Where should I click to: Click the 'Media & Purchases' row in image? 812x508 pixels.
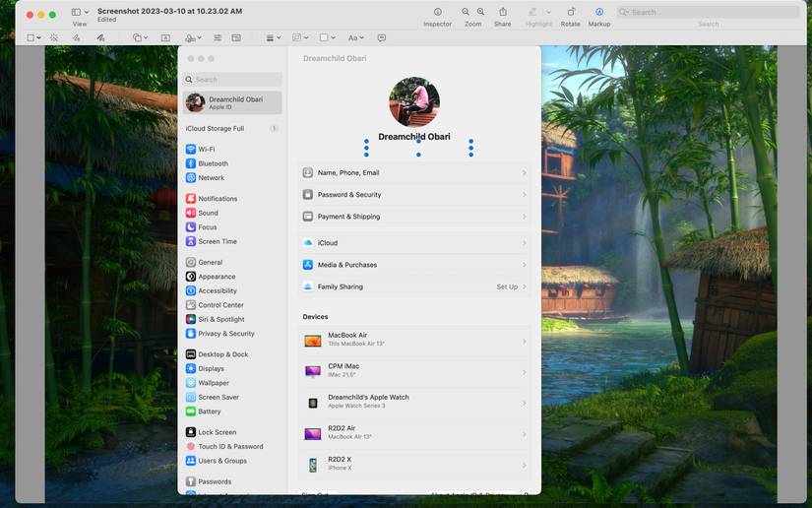pyautogui.click(x=414, y=265)
